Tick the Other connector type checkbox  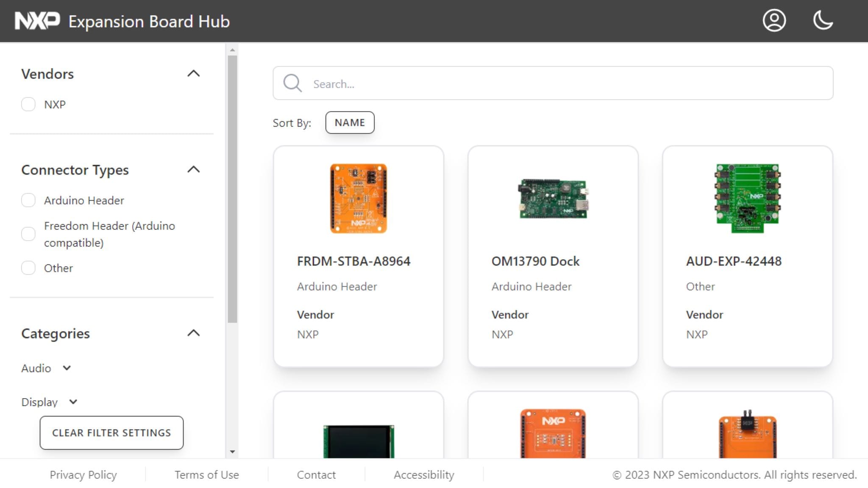[28, 268]
